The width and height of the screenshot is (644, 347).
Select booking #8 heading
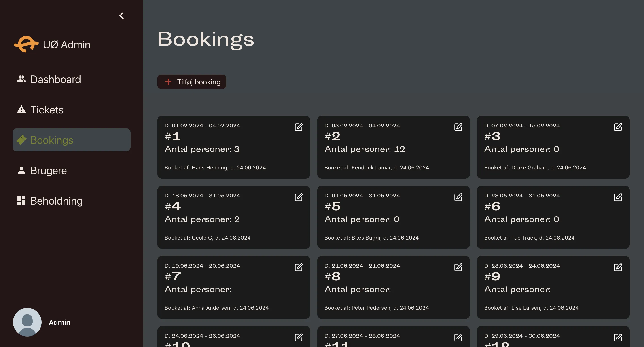[333, 277]
